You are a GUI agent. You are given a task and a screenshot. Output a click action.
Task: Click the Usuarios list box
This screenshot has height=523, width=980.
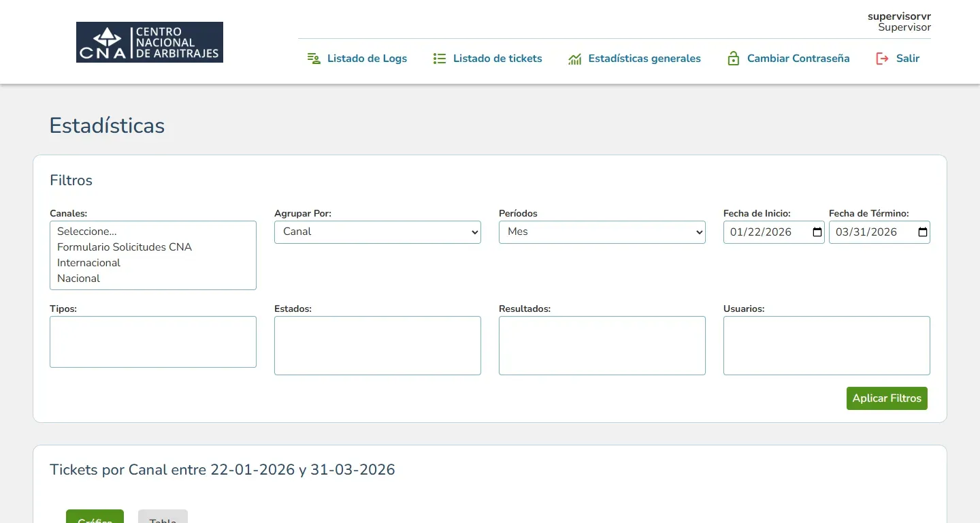(827, 345)
